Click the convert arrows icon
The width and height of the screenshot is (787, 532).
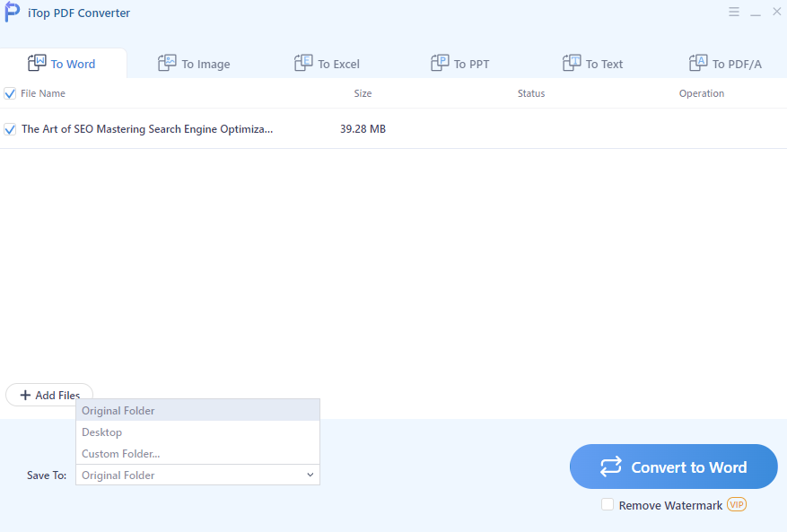pyautogui.click(x=611, y=467)
